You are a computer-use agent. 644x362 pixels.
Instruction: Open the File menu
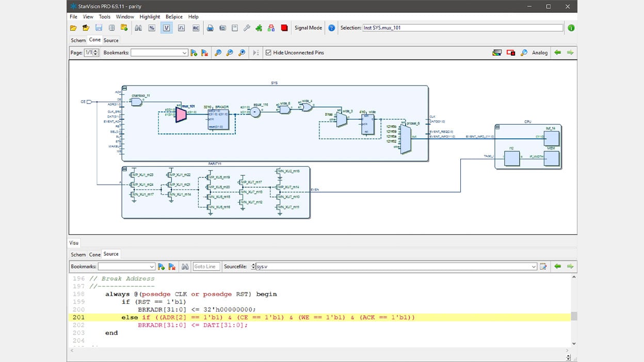click(x=73, y=17)
